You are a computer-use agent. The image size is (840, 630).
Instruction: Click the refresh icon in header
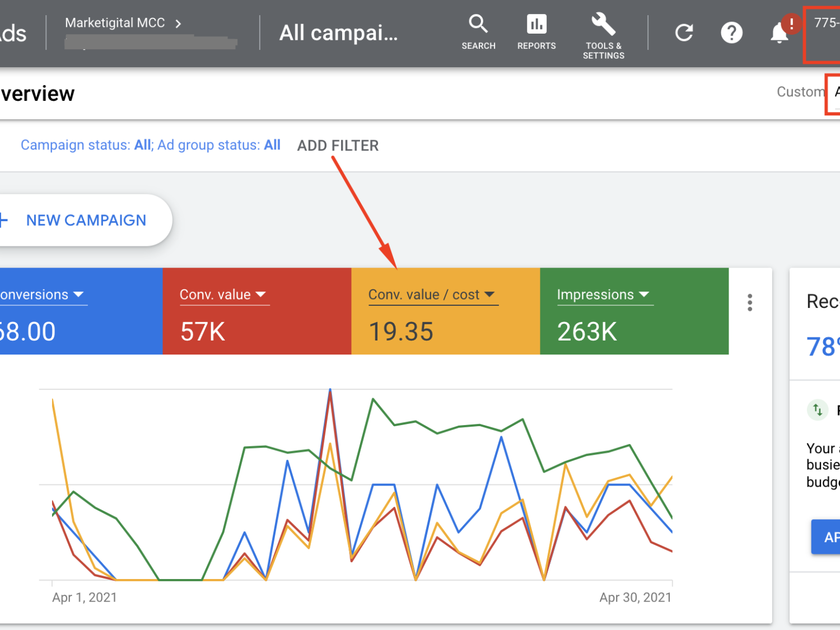click(684, 33)
